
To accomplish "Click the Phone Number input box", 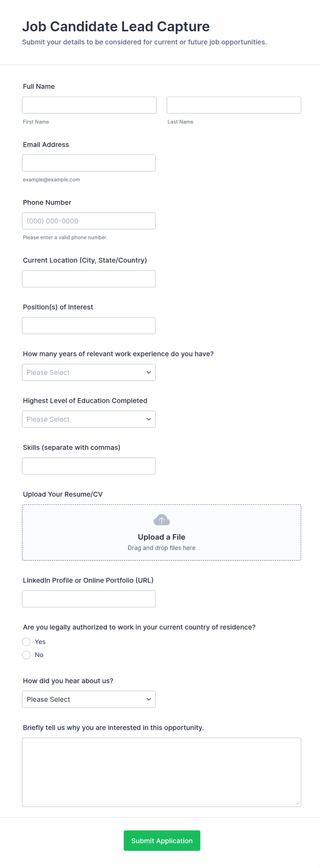I will click(89, 221).
